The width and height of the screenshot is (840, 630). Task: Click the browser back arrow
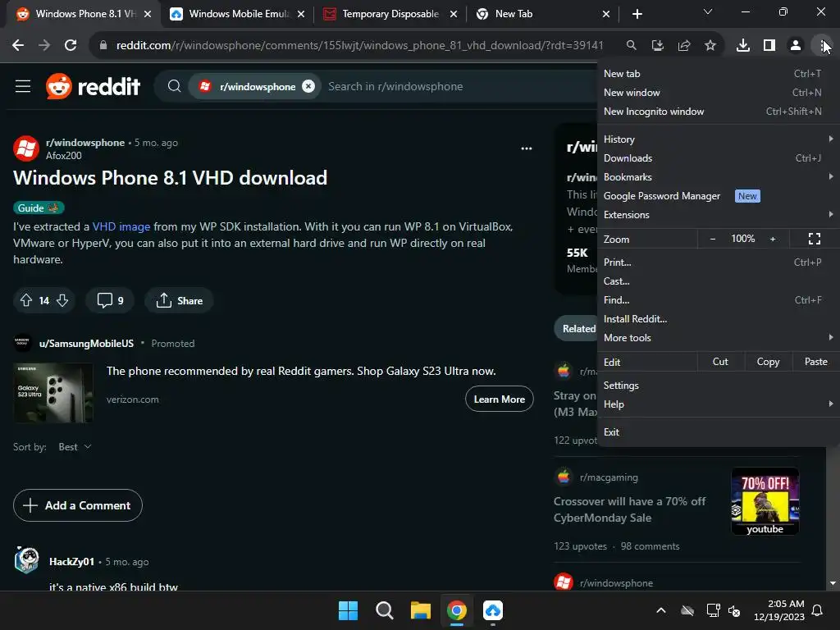[x=18, y=46]
